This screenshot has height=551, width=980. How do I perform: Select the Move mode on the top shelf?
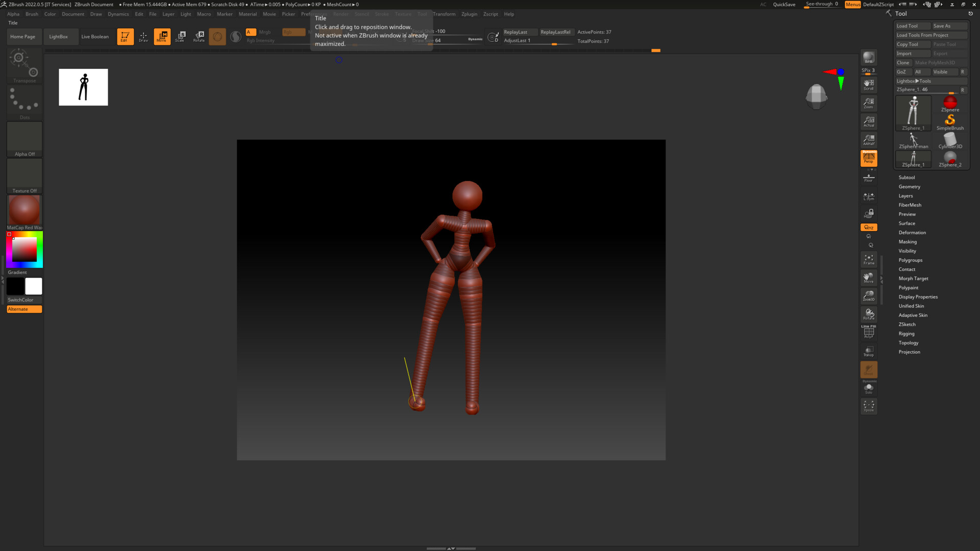pyautogui.click(x=162, y=36)
